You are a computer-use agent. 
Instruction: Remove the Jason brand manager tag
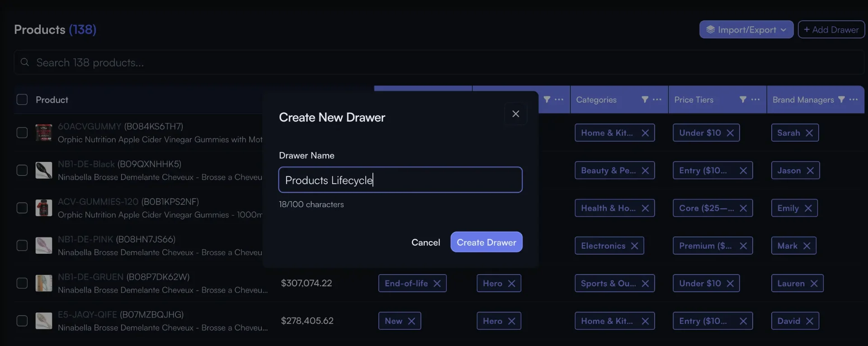810,171
